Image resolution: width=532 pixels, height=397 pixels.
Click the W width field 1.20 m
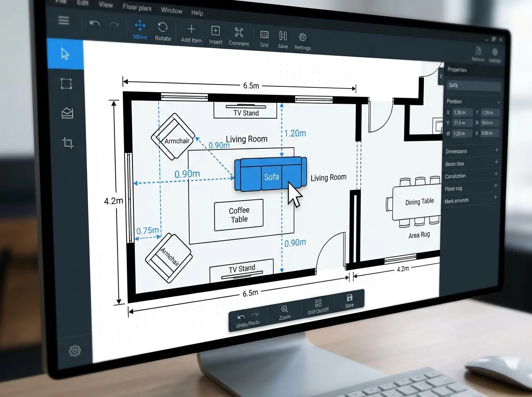click(462, 133)
